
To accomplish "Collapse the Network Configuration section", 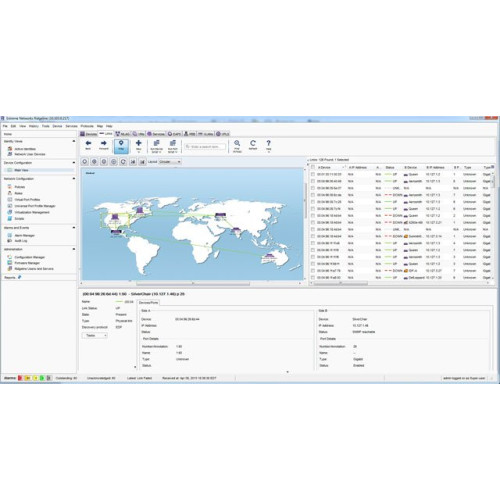I will 74,179.
